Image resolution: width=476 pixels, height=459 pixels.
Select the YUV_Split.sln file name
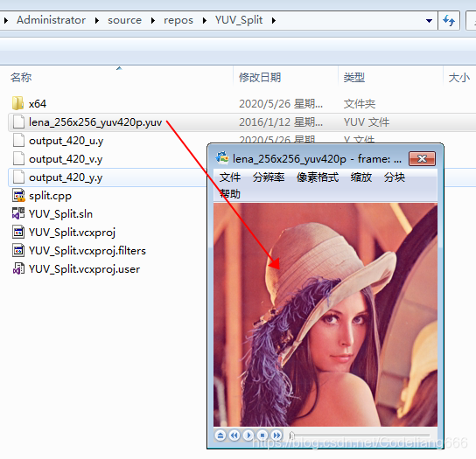tap(60, 214)
